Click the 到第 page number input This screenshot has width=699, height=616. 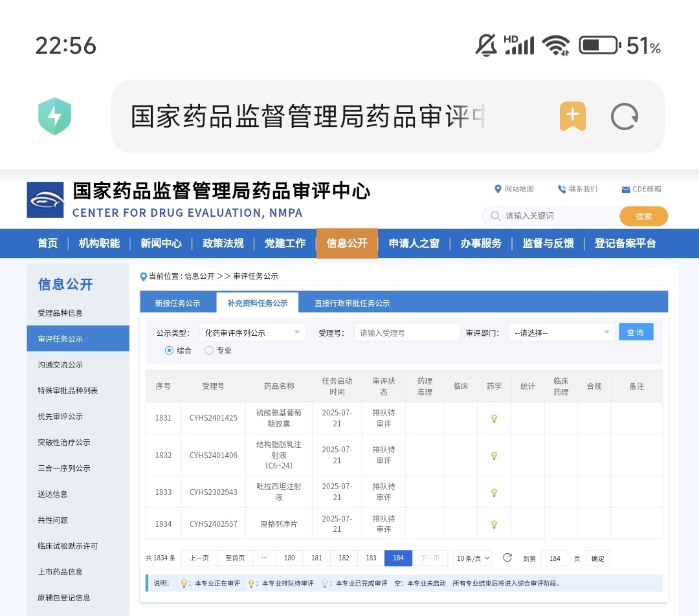[x=555, y=558]
